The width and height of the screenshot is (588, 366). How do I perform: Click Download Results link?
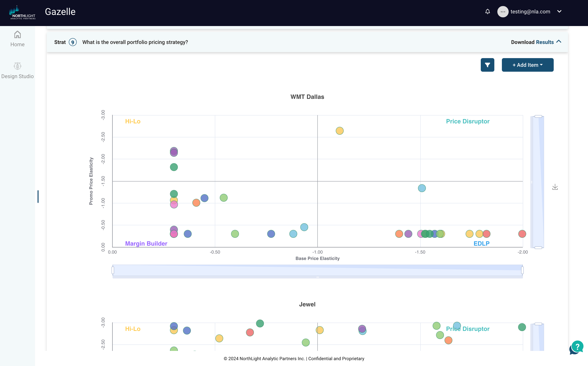532,42
